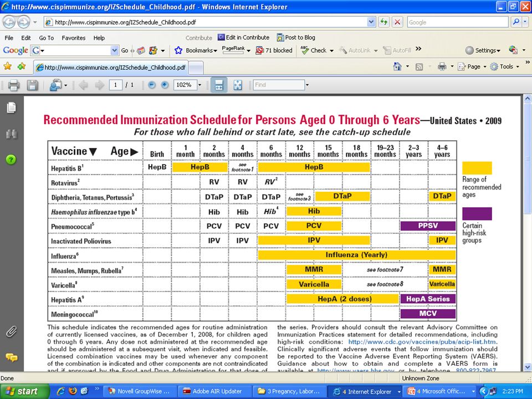The image size is (532, 399).
Task: Expand the PageRank dropdown
Action: click(249, 50)
